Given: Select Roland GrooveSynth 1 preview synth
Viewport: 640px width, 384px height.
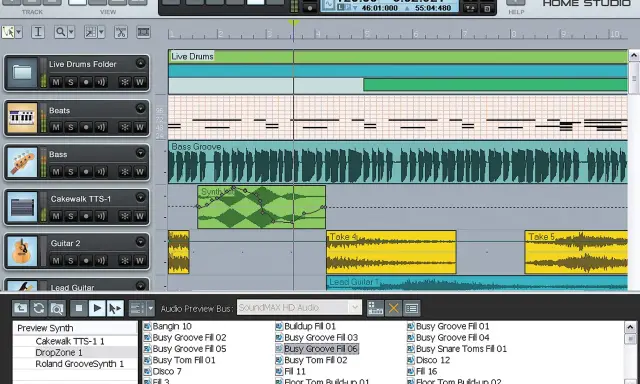Looking at the screenshot, I should coord(80,364).
